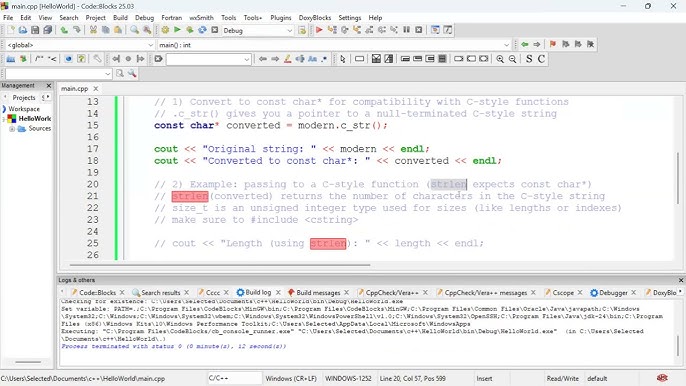This screenshot has height=386, width=686.
Task: Click the green Run button in toolbar
Action: click(177, 30)
